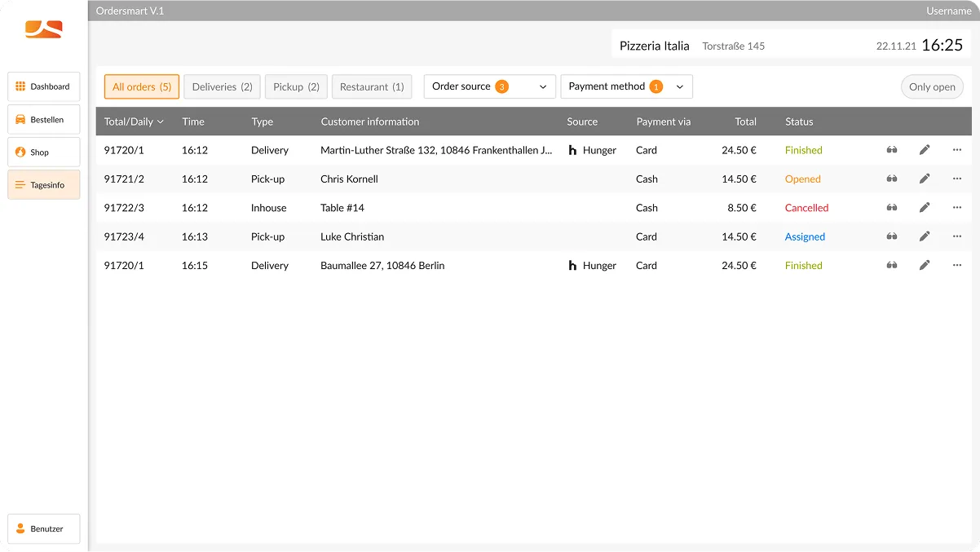
Task: Open the Payment method dropdown
Action: [x=626, y=86]
